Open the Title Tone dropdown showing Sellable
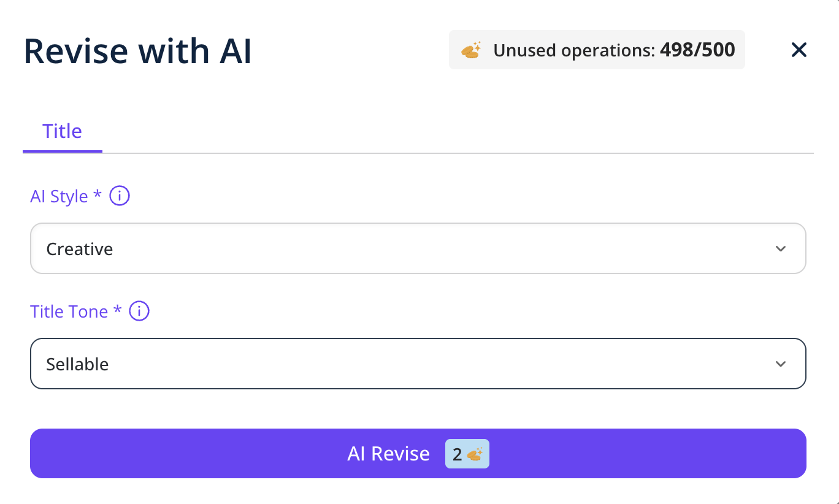The width and height of the screenshot is (839, 504). 417,364
